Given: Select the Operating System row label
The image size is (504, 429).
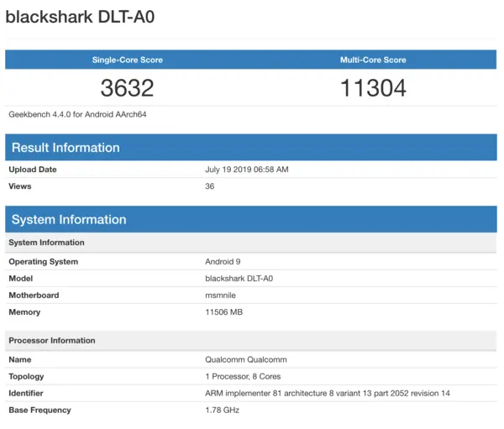Looking at the screenshot, I should (43, 262).
